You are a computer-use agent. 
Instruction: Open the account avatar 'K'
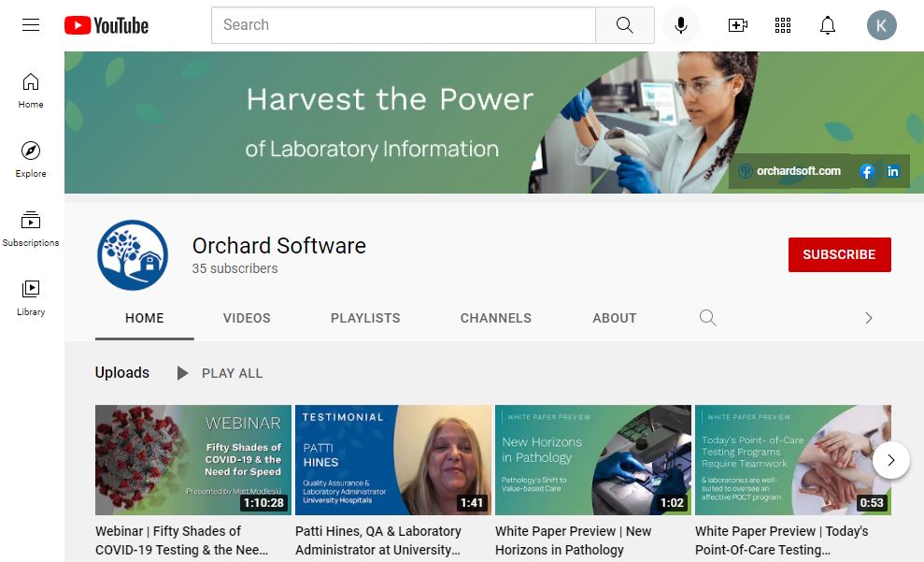882,24
